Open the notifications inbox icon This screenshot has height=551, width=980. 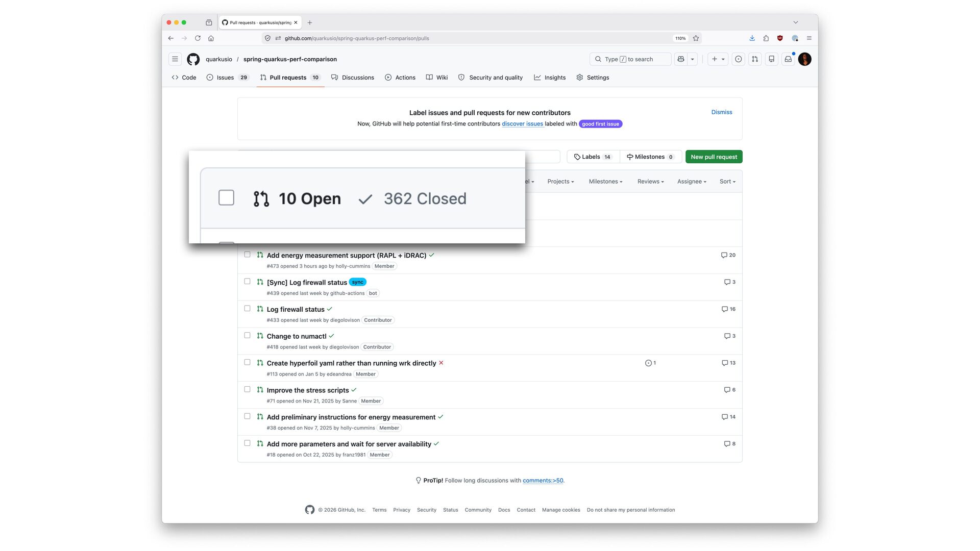788,59
